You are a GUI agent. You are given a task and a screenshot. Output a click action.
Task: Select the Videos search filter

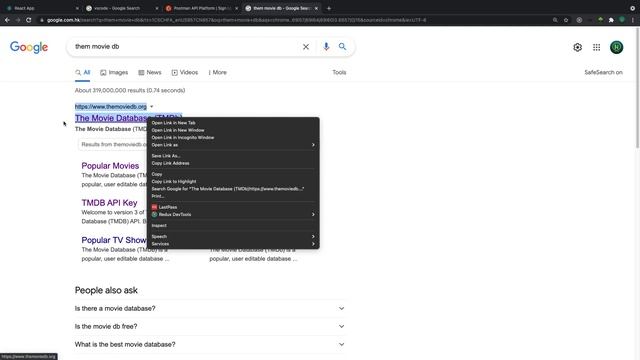185,73
